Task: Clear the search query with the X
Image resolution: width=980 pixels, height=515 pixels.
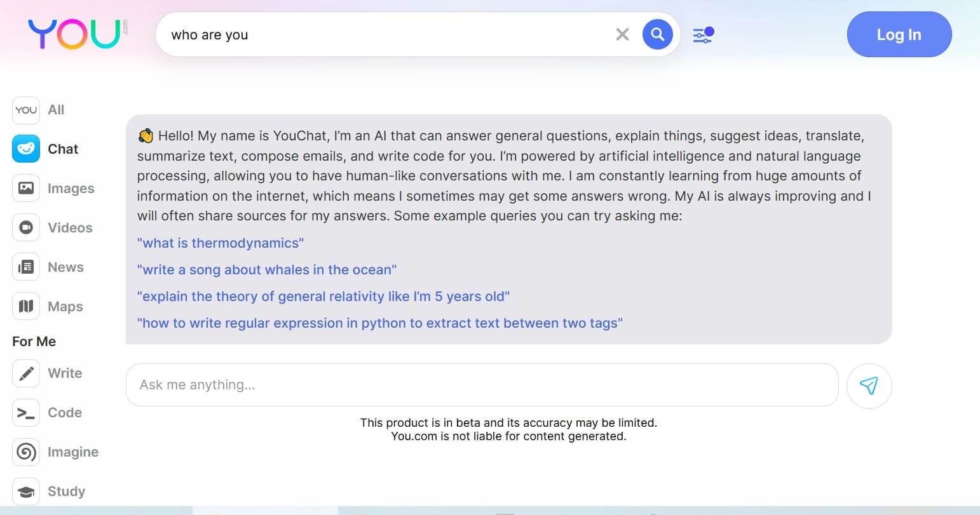Action: click(x=622, y=34)
